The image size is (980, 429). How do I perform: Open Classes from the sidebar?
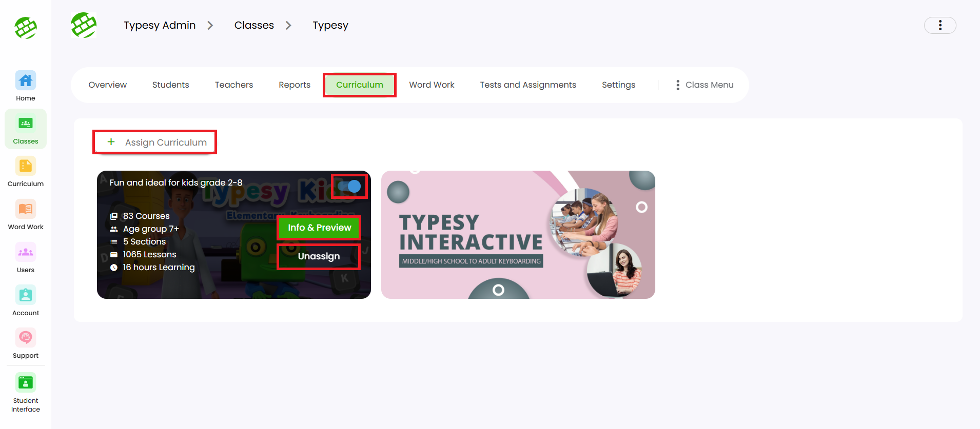(x=26, y=129)
